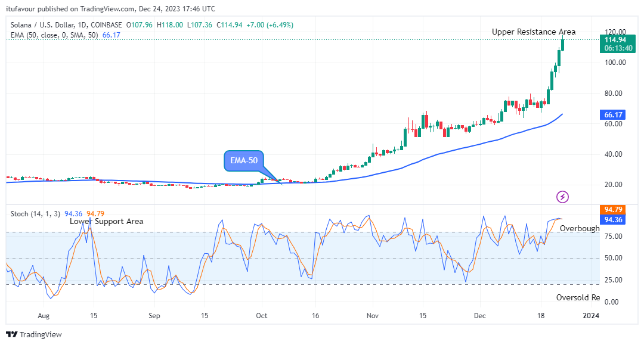
Task: Click the 06:13:40 countdown under price
Action: point(618,48)
